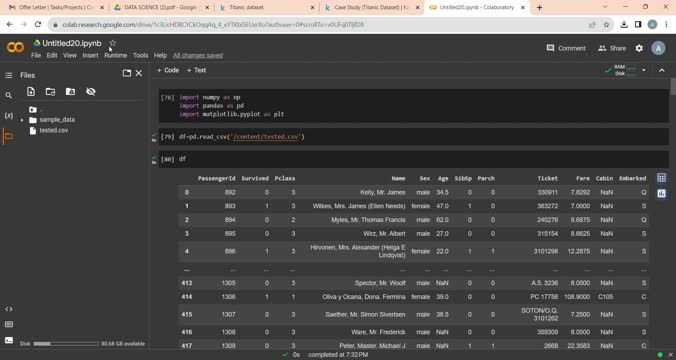
Task: Star the Untitled20.ipynb notebook
Action: 113,43
